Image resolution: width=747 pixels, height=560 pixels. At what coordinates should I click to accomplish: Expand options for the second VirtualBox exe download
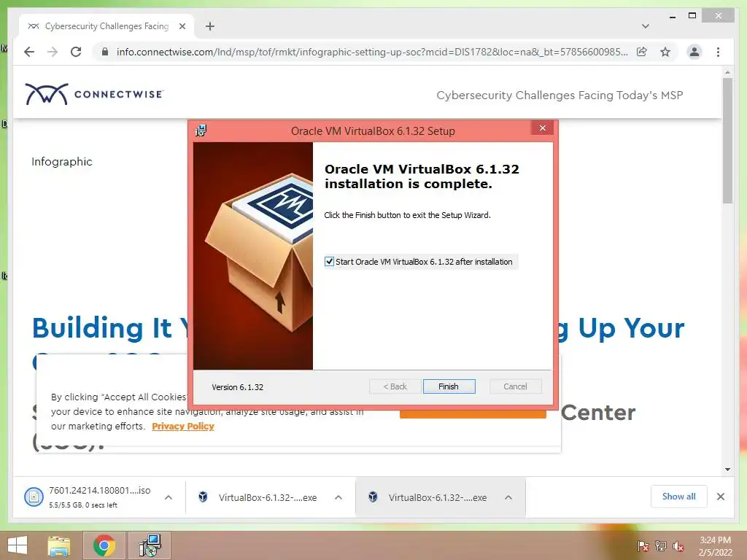508,497
